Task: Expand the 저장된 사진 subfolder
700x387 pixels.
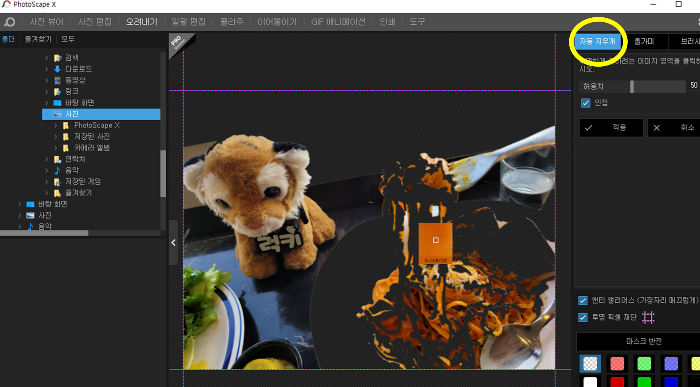Action: pos(56,137)
